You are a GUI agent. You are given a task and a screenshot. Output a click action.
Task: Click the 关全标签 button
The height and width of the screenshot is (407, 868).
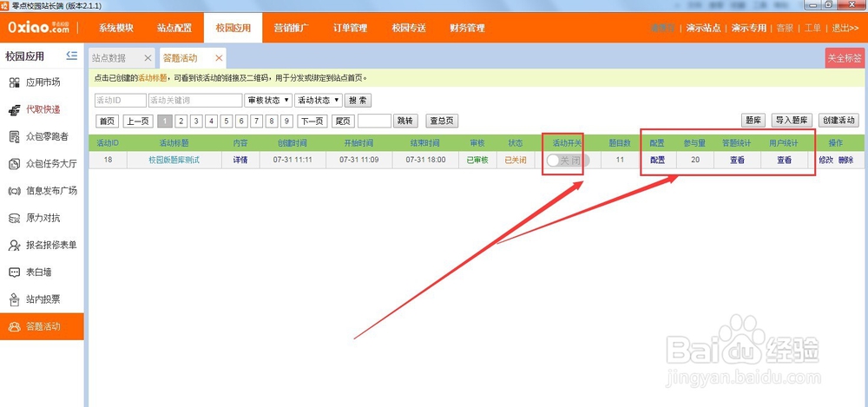(x=845, y=58)
